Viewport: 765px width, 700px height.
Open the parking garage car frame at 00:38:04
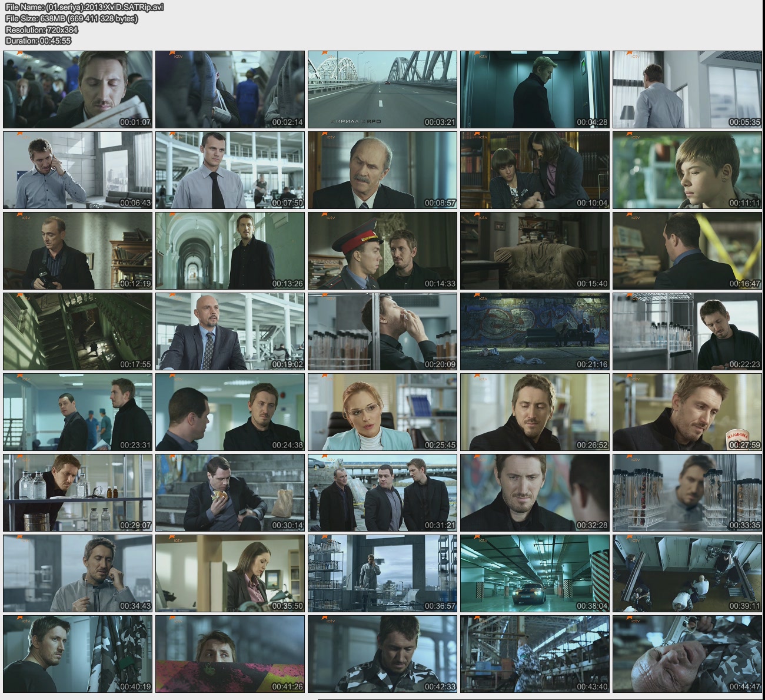[x=535, y=573]
